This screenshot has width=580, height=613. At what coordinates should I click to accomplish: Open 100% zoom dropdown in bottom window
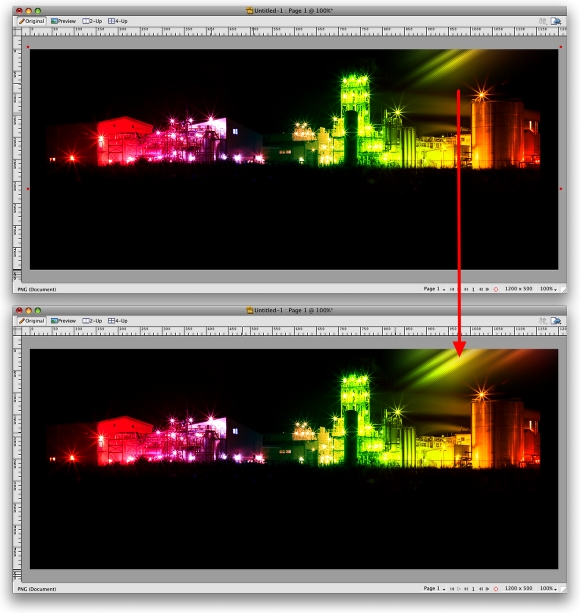[x=548, y=588]
